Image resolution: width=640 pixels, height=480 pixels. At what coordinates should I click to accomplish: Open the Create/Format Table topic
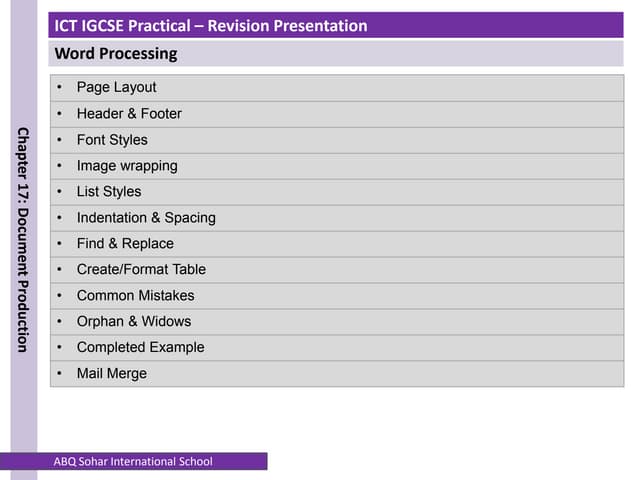(141, 270)
